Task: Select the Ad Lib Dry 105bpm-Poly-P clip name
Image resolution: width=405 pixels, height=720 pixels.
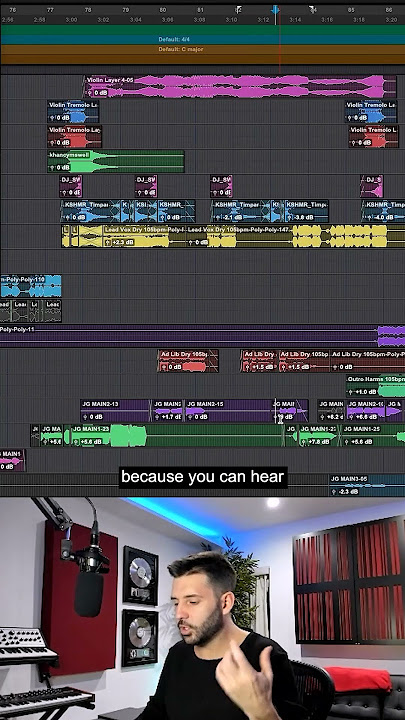Action: pyautogui.click(x=368, y=354)
